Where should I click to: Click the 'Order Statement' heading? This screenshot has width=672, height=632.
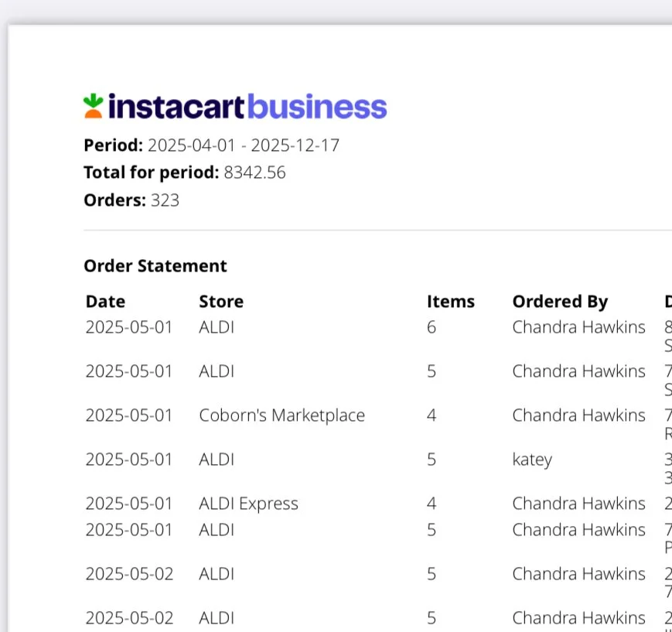tap(155, 266)
